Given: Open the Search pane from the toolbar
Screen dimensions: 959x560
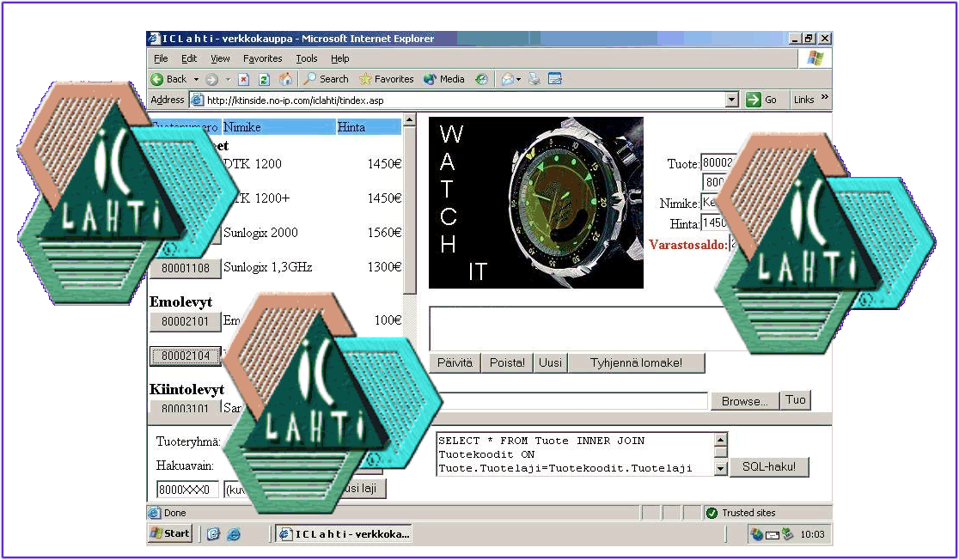Looking at the screenshot, I should pyautogui.click(x=326, y=79).
